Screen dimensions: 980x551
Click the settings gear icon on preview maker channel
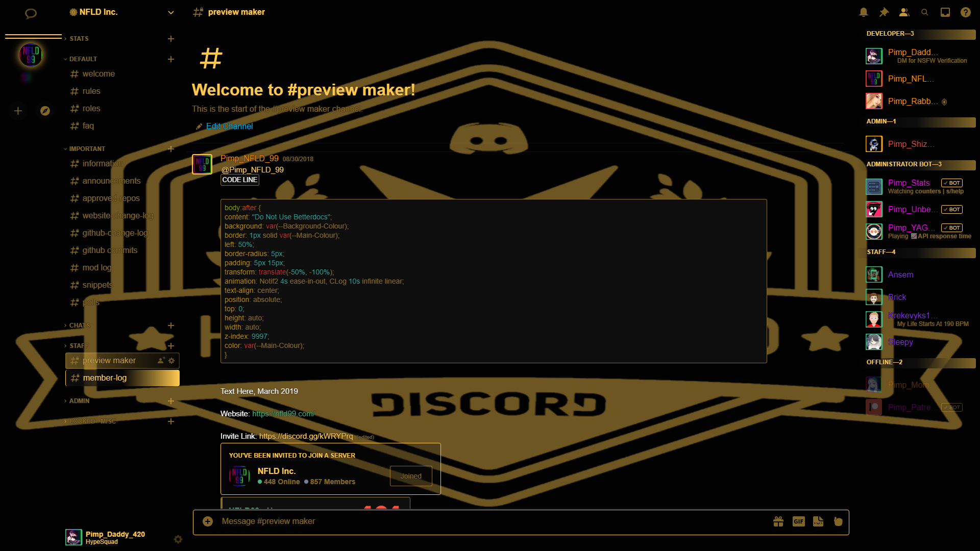point(173,360)
